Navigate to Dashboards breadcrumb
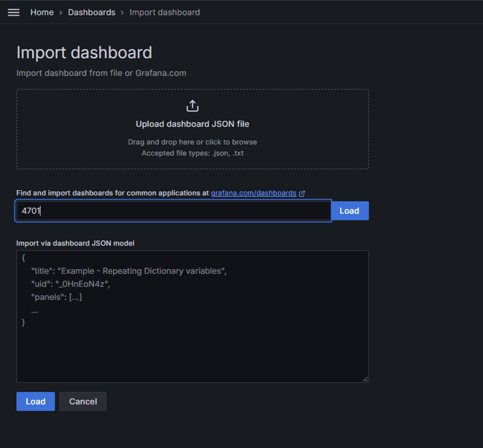 (x=92, y=12)
